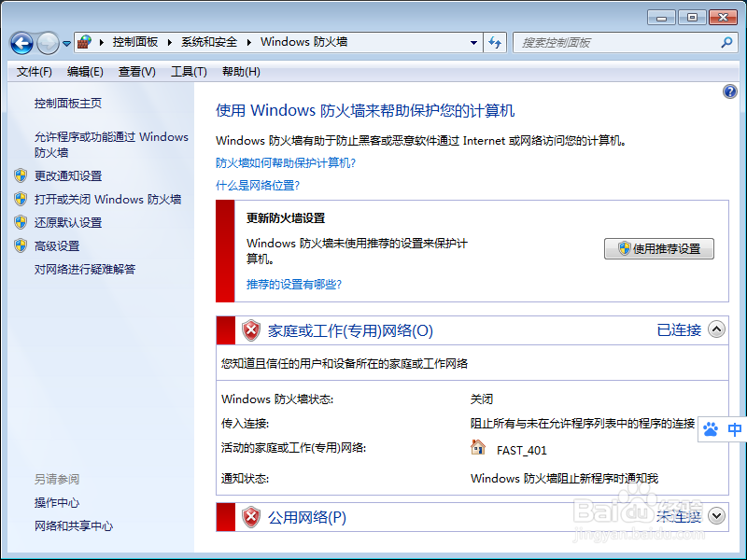The image size is (747, 560).
Task: Click shield icon beside 打开或关闭 Windows 防火墙
Action: 21,199
